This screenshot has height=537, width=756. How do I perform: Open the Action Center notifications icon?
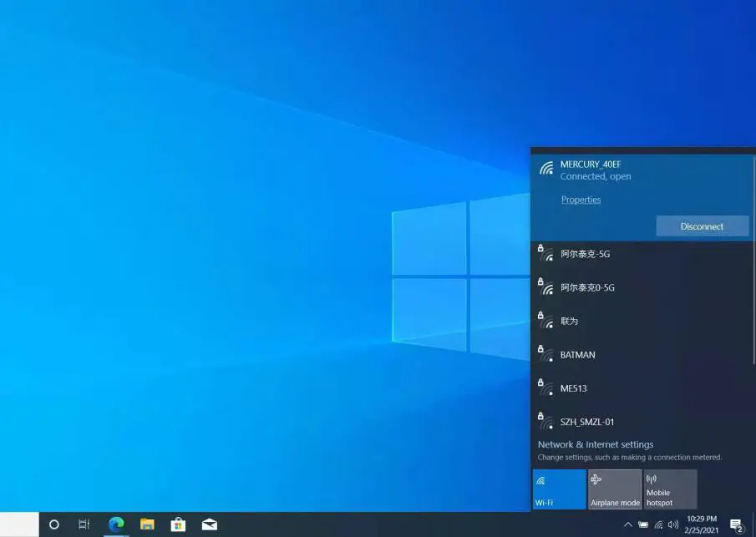pos(736,525)
